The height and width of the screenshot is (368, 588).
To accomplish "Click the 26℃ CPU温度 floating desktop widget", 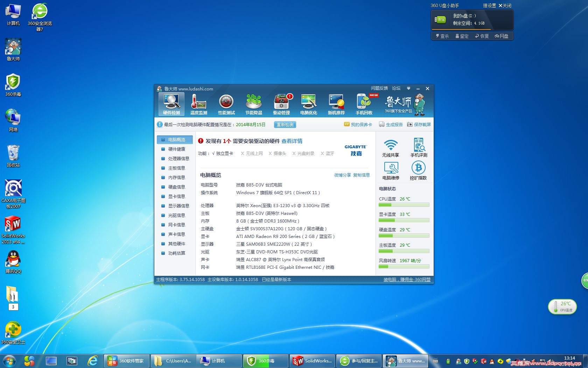I will tap(562, 307).
